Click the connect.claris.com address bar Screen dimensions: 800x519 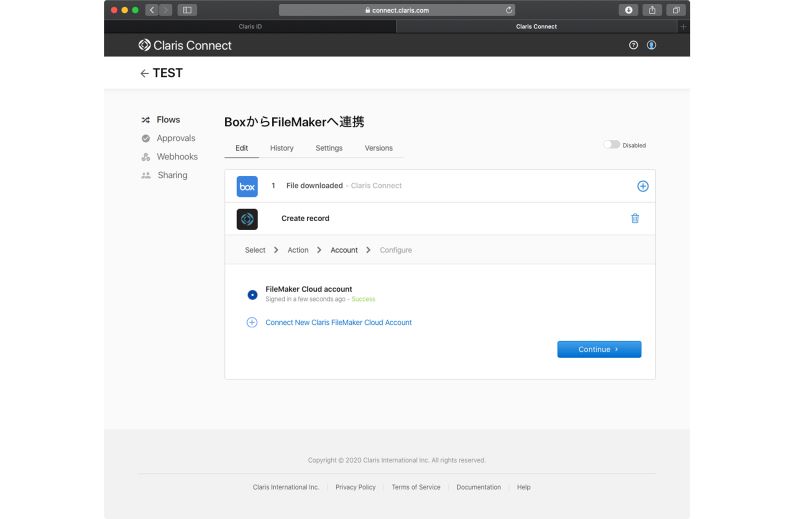(x=397, y=10)
